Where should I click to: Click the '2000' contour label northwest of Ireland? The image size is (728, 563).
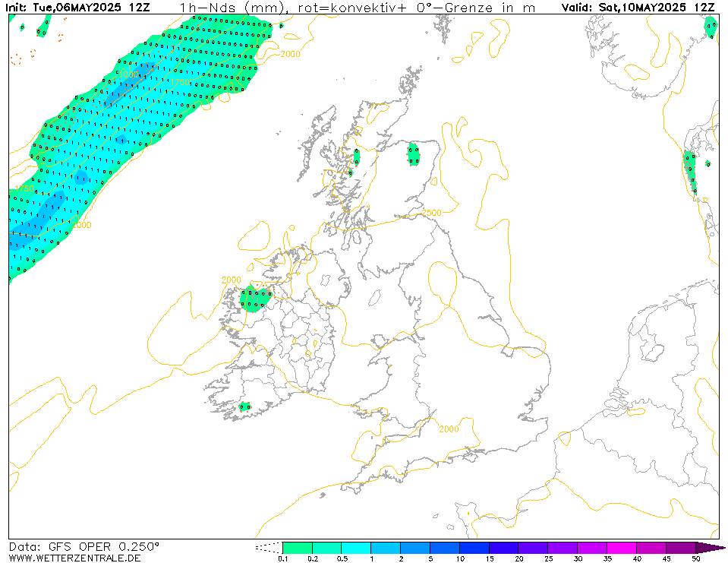pos(232,280)
